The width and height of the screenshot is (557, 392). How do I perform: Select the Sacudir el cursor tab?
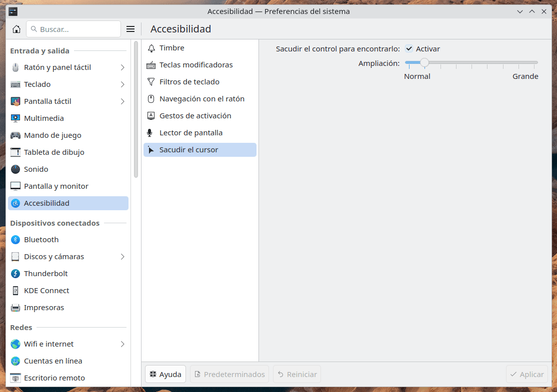tap(200, 150)
